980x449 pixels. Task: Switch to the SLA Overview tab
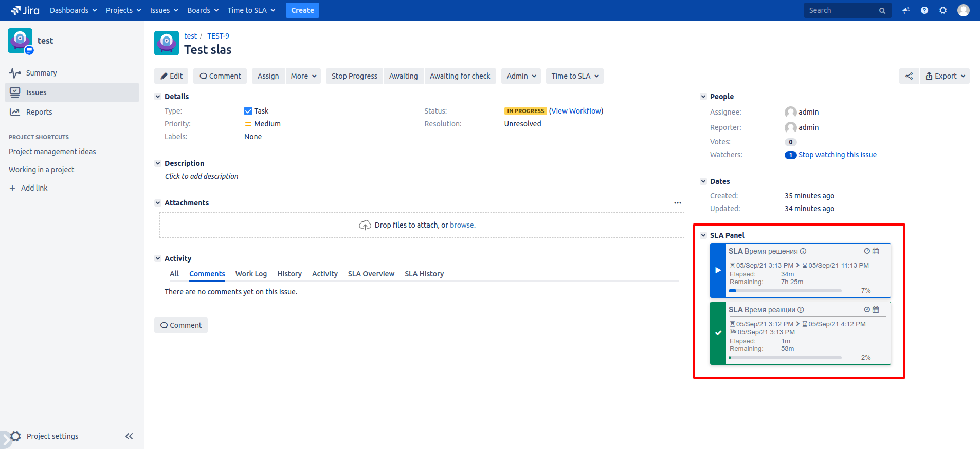[x=371, y=274]
